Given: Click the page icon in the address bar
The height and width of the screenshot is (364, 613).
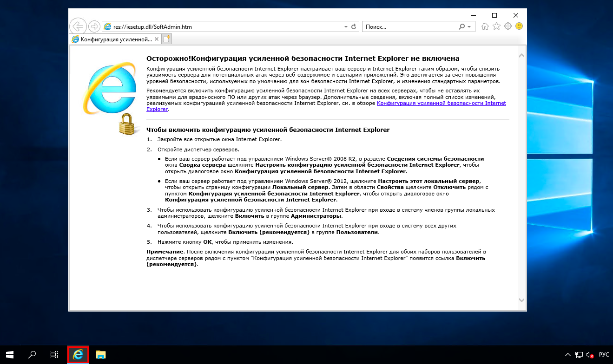Looking at the screenshot, I should pos(107,27).
